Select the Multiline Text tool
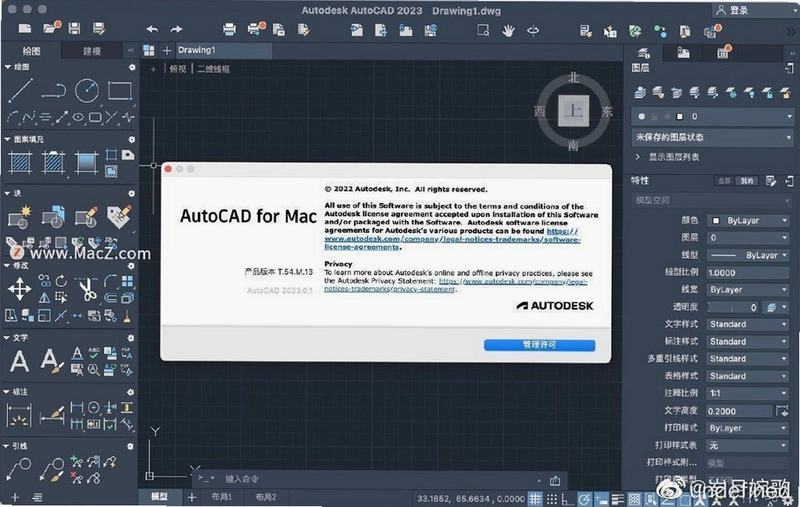The height and width of the screenshot is (507, 800). 19,361
